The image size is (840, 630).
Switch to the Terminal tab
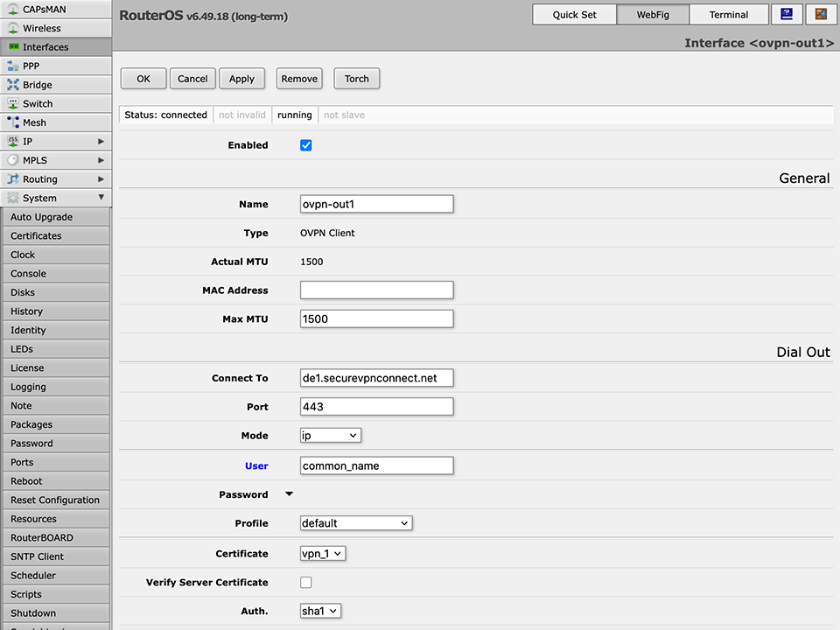729,14
